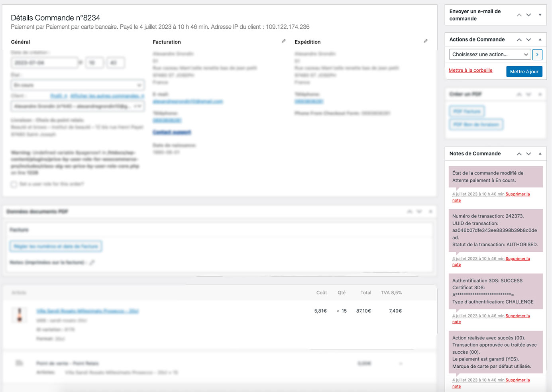
Task: Click the 'Régler les numéros et date de facture' button
Action: point(56,247)
